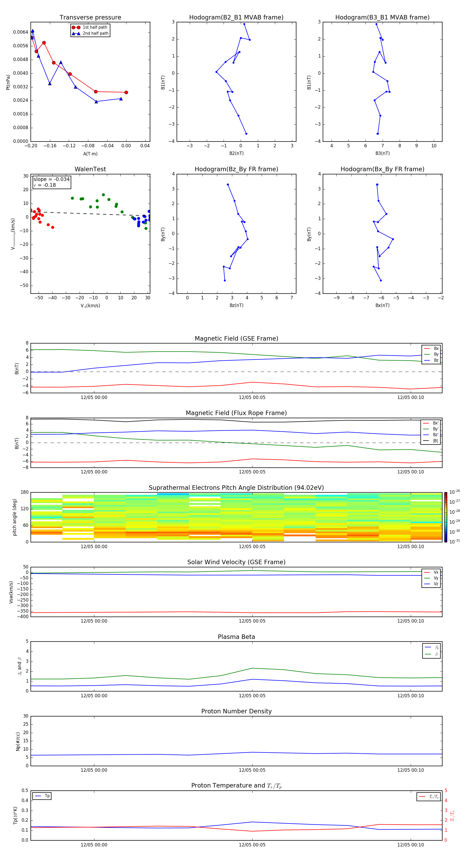The image size is (473, 868).
Task: Select the '1st half path' legend entry
Action: click(x=90, y=27)
